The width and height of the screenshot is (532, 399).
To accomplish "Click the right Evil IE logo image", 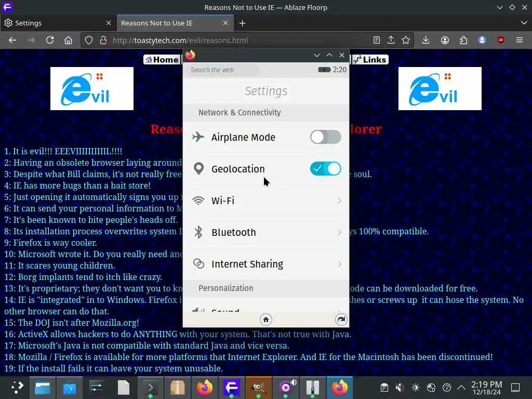I will pos(440,88).
